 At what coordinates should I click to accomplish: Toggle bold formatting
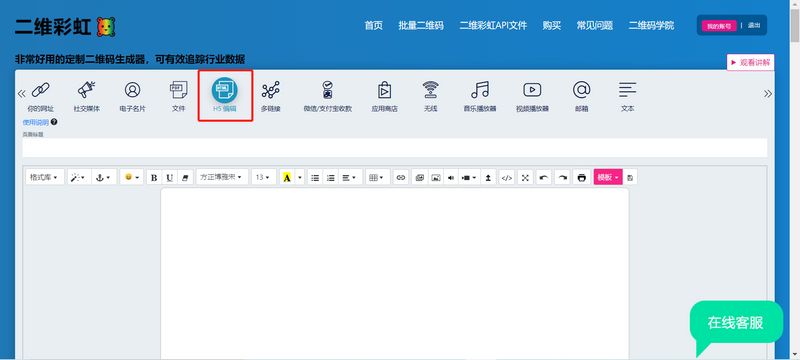tap(155, 177)
